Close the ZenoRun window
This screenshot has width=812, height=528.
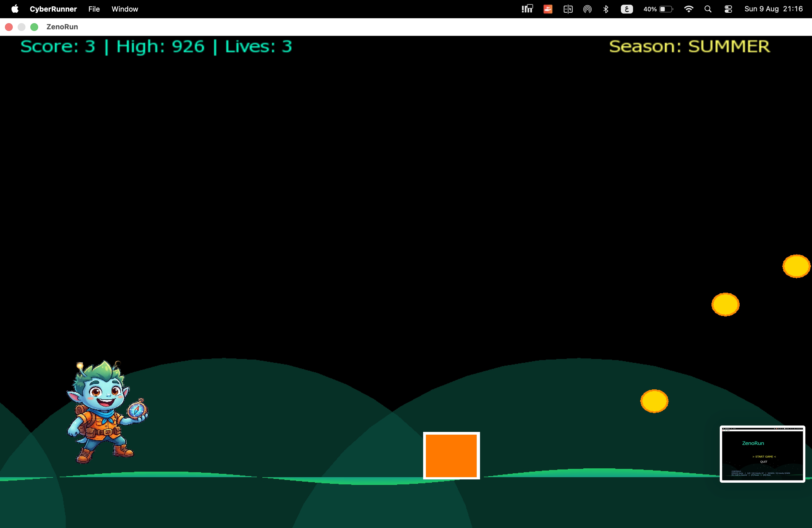point(9,27)
